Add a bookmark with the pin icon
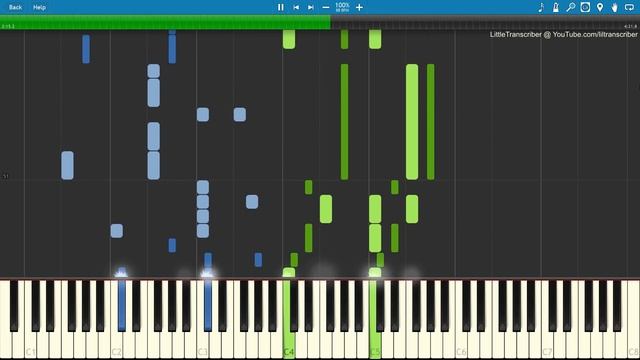The height and width of the screenshot is (360, 640). click(x=600, y=7)
